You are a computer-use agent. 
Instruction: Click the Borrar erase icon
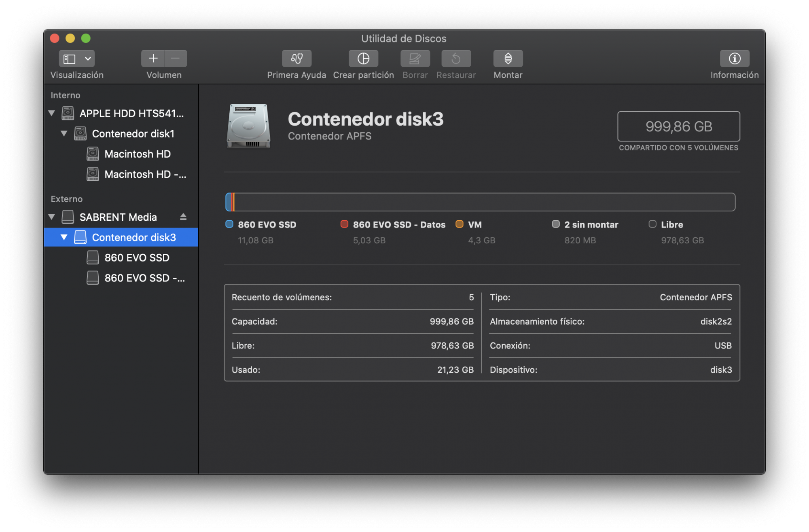[x=415, y=59]
